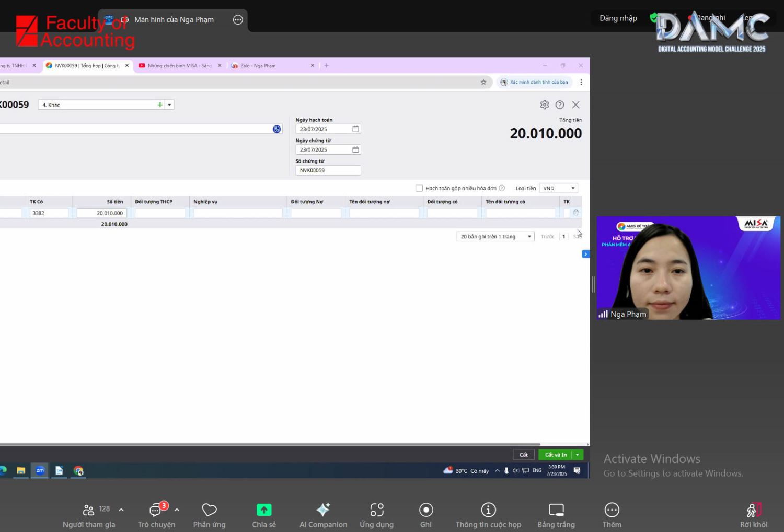Toggle the Ghi record button
784x532 pixels.
(x=426, y=515)
